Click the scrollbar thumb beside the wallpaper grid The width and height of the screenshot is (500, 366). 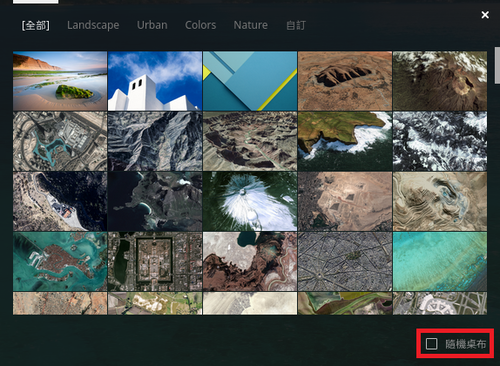[x=497, y=65]
